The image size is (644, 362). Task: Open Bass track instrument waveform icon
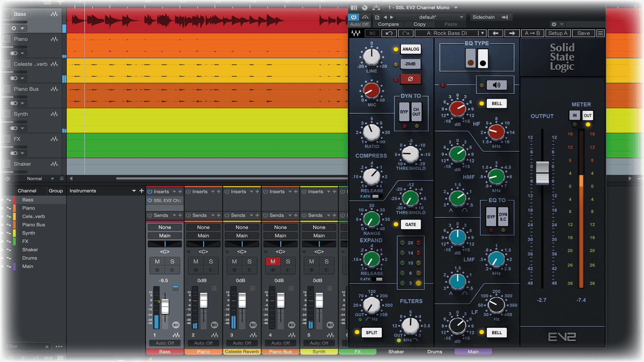coord(54,14)
